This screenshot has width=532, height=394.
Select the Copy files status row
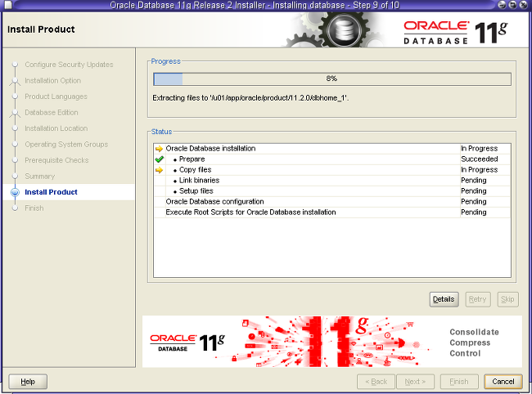tap(331, 170)
